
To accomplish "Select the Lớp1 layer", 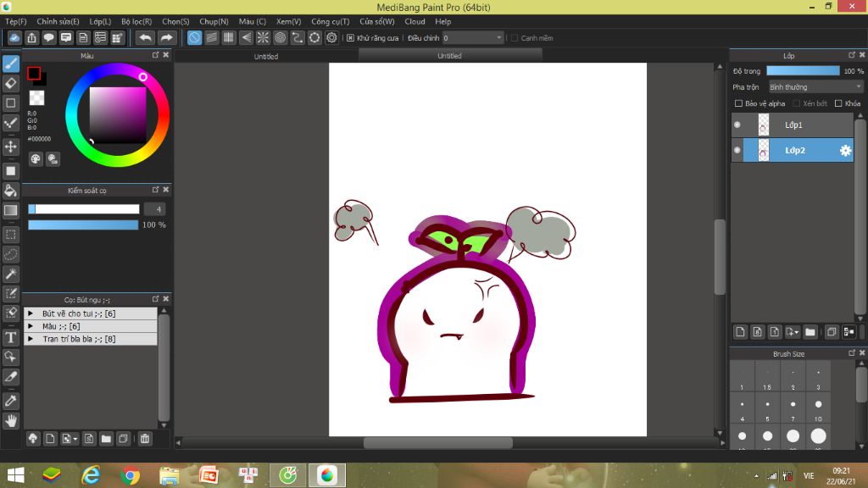I will coord(793,125).
